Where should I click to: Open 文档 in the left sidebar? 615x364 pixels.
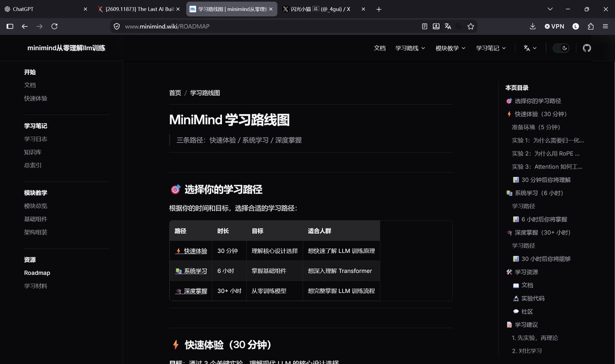30,85
